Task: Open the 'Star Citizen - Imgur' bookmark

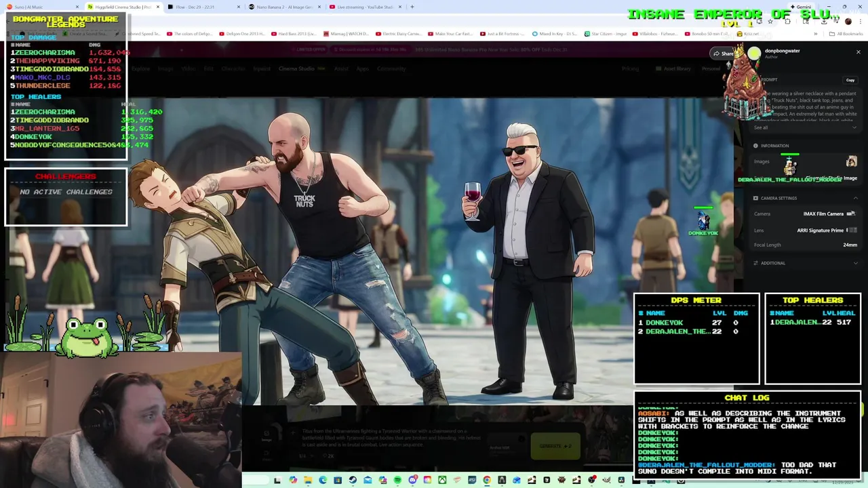Action: [606, 34]
